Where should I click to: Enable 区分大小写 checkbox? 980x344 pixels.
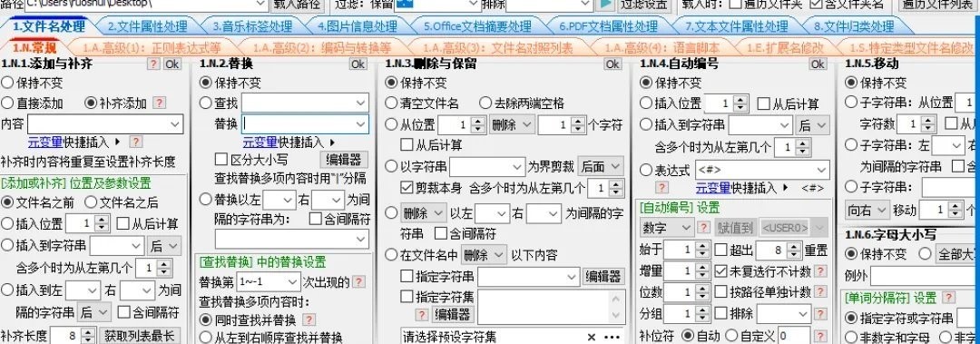[221, 159]
